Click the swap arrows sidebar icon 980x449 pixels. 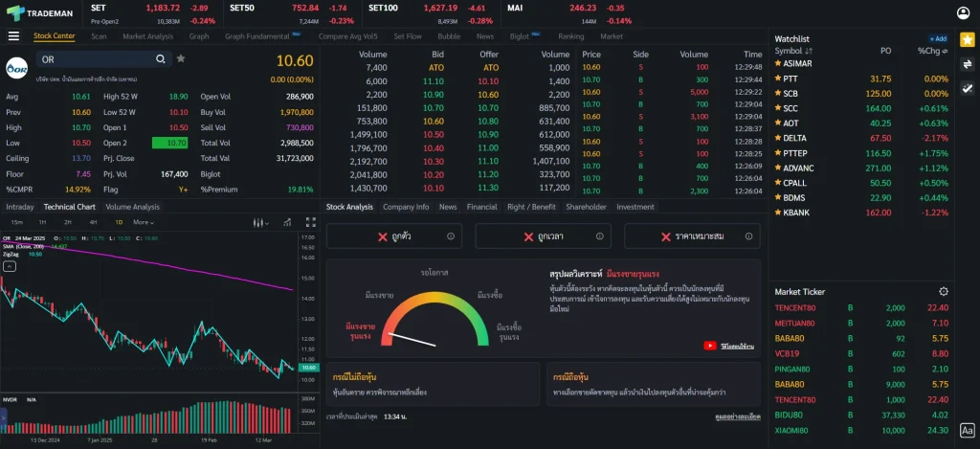967,64
